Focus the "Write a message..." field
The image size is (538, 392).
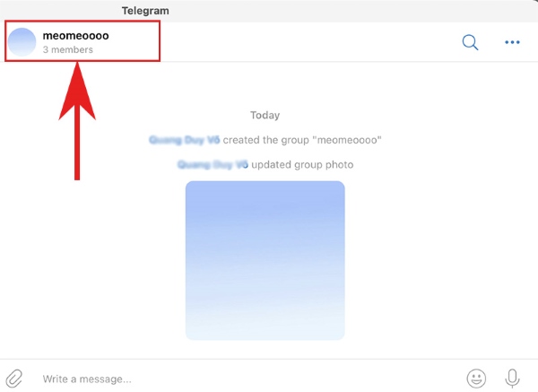click(240, 379)
